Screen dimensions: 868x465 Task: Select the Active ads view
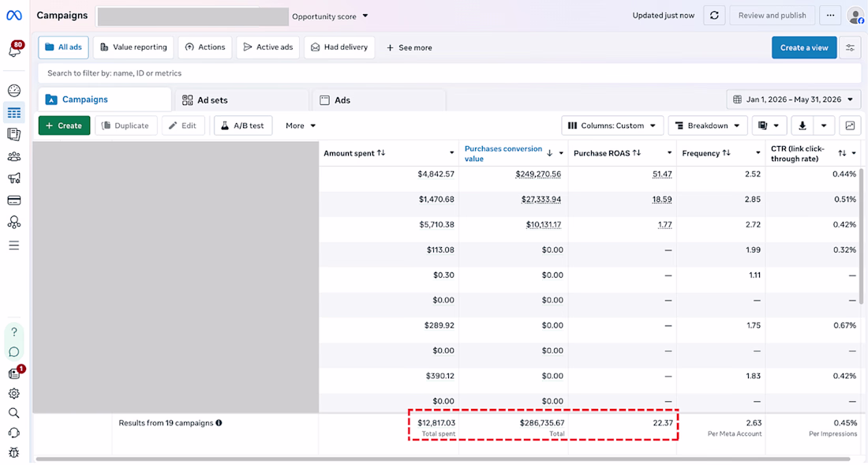click(x=268, y=47)
